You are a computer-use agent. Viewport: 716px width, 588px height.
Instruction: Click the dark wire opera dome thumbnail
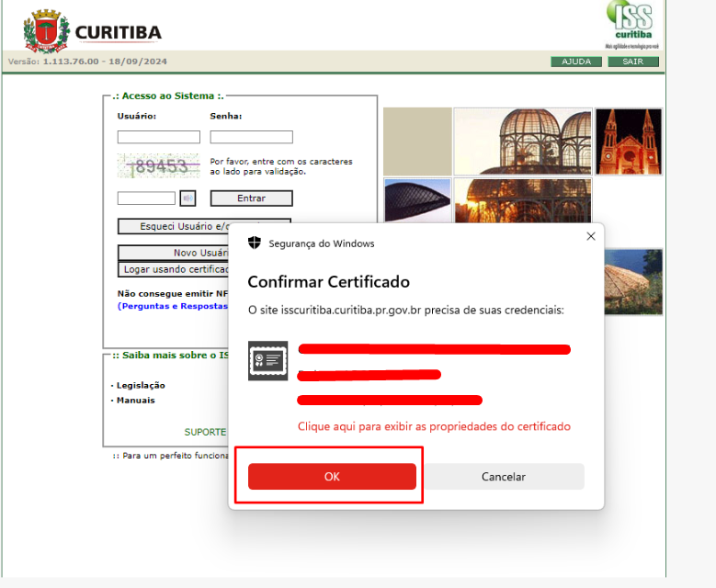417,200
